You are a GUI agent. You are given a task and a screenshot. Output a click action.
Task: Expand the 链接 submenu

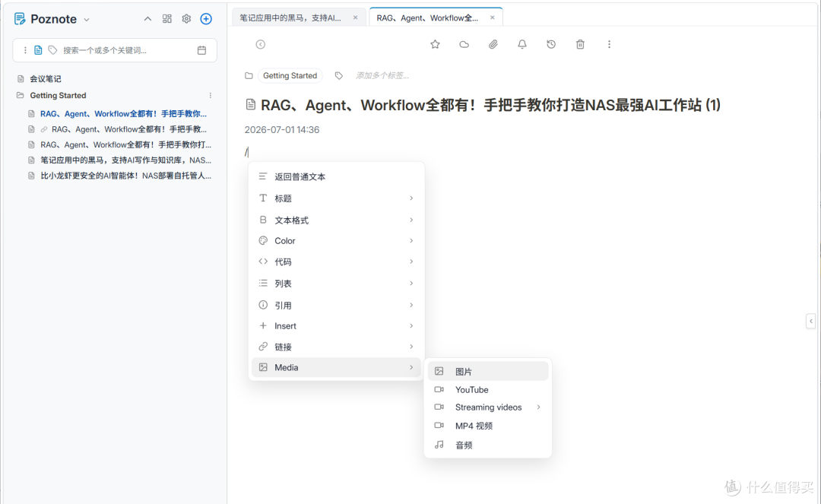tap(336, 347)
